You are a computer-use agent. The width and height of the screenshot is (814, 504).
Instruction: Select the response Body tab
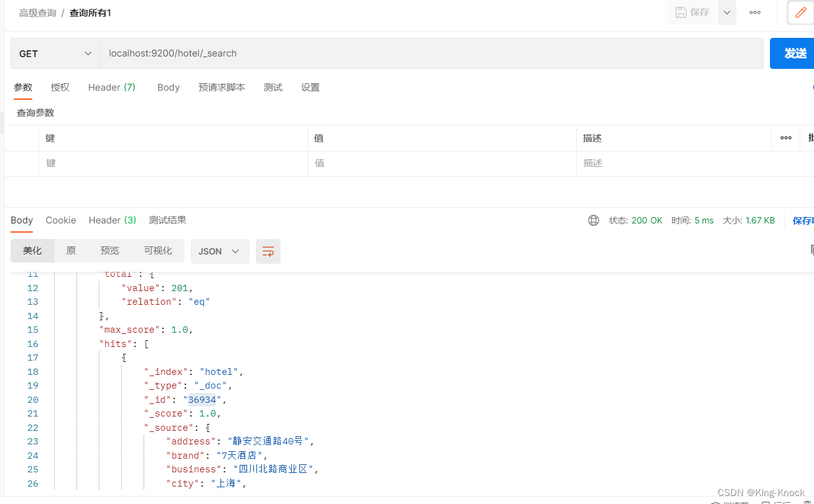tap(22, 220)
